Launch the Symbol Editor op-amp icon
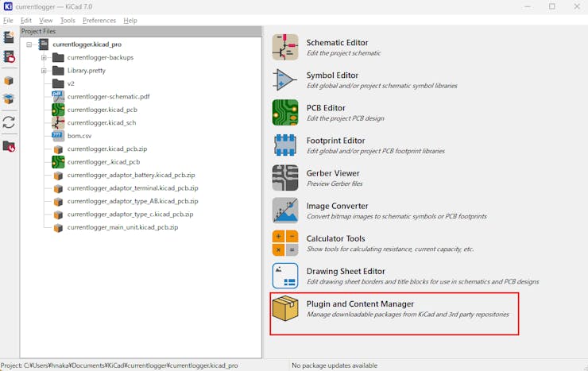 (x=285, y=79)
